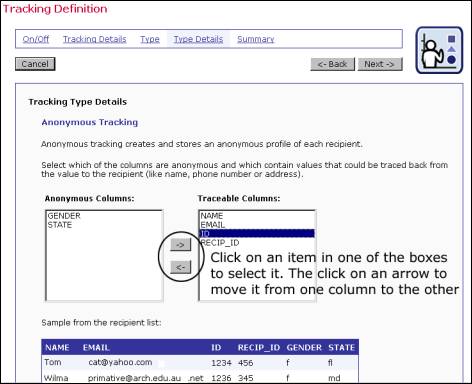Click RECIP_ID header in sample table
472x384 pixels.
pyautogui.click(x=259, y=347)
